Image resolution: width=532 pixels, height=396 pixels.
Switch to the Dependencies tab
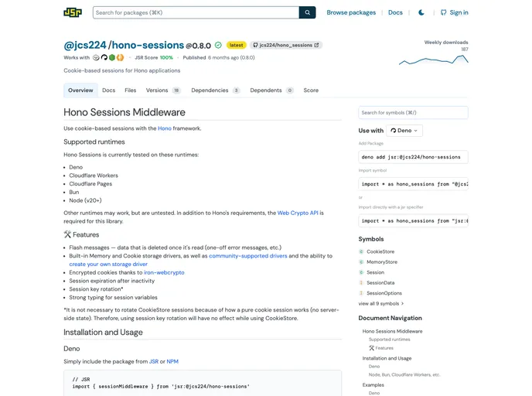click(x=215, y=90)
